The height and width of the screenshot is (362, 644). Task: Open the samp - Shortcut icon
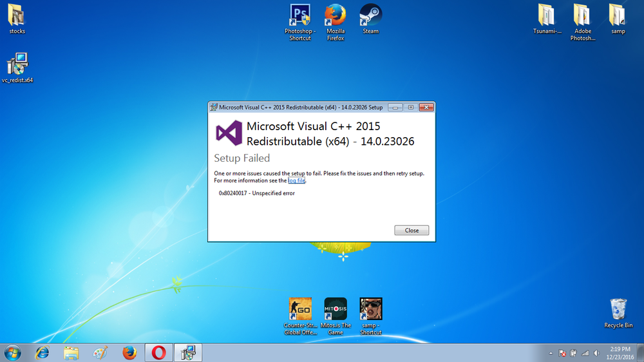coord(370,316)
